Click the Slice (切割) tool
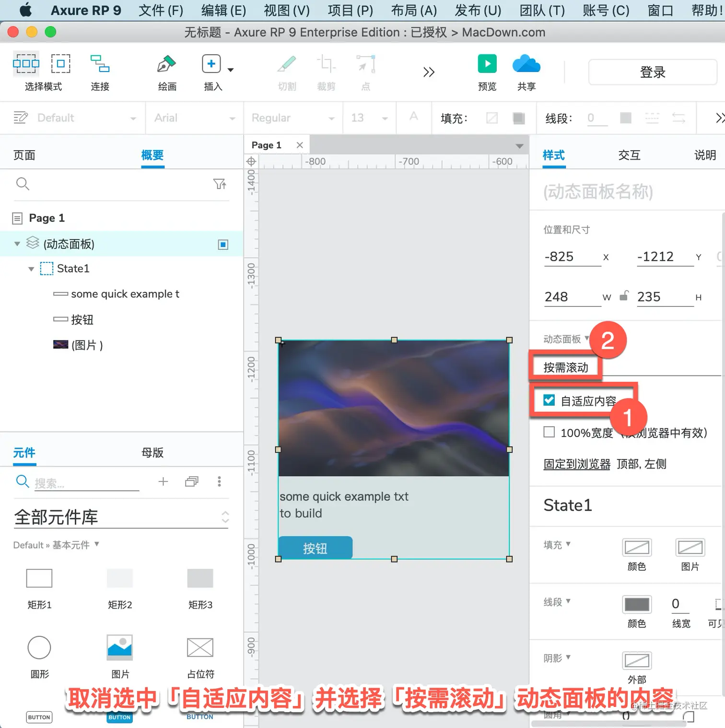Screen dimensions: 725x728 pos(287,64)
